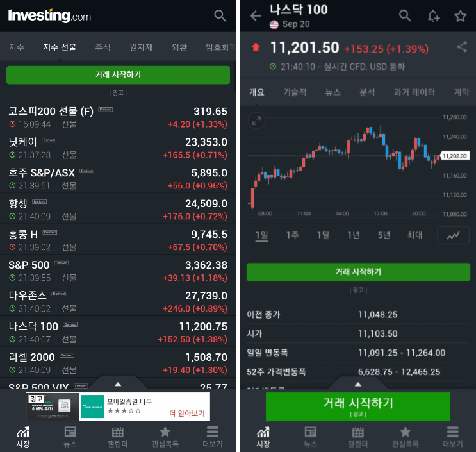
Task: Tap the 이전 종가 11,048.25 row
Action: [x=358, y=314]
